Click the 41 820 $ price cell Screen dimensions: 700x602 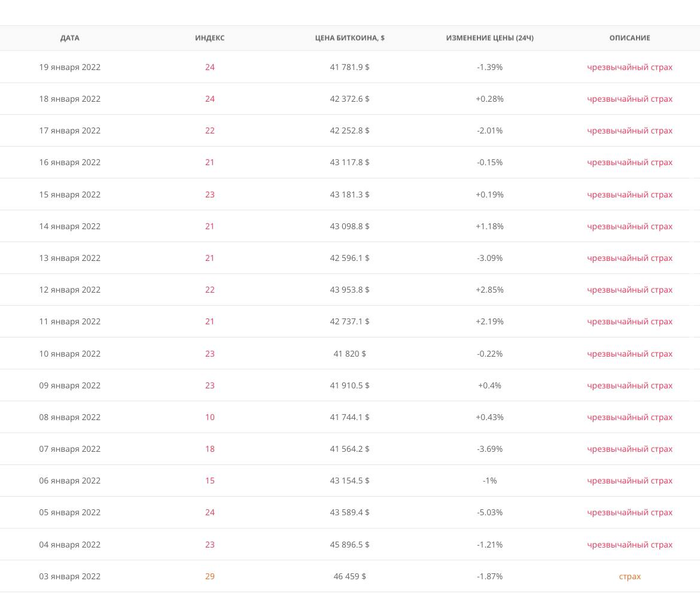(350, 354)
